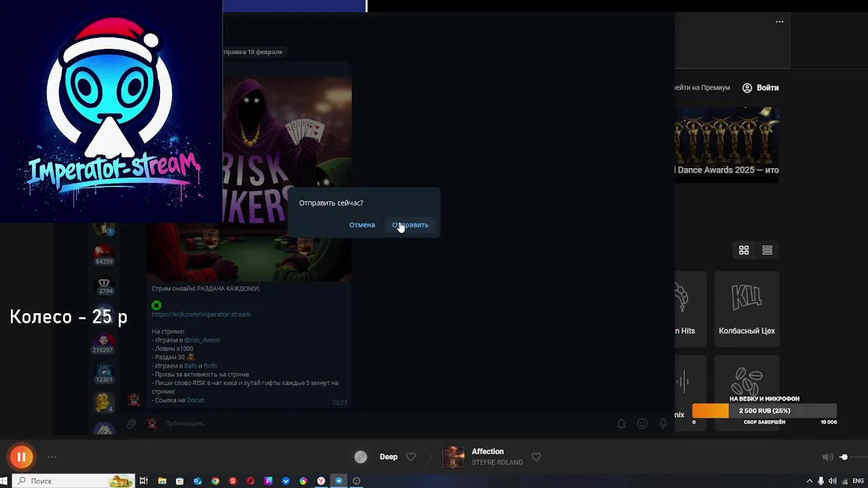The height and width of the screenshot is (488, 868).
Task: Click the scheduled date header 18 февраля
Action: (252, 52)
